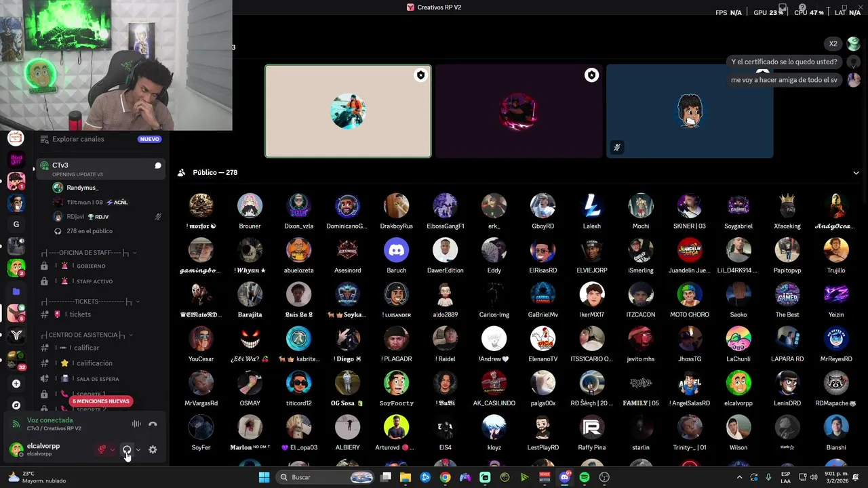Click elcalvorpp avatar in user panel
The height and width of the screenshot is (488, 868).
[16, 449]
